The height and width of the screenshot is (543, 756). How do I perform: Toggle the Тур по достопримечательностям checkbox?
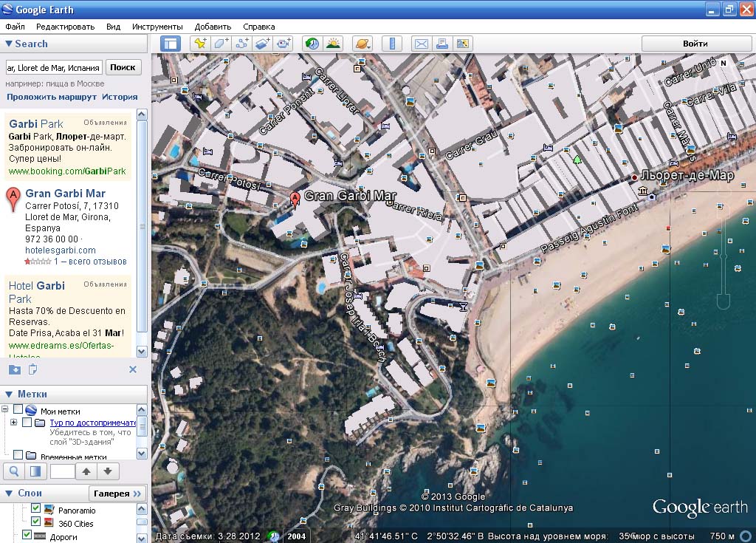click(x=27, y=423)
